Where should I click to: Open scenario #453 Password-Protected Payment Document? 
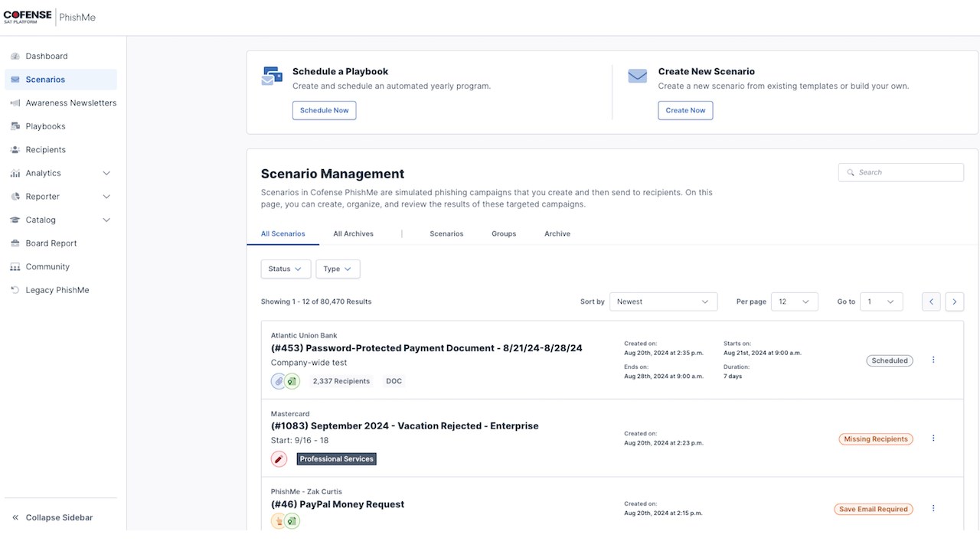coord(426,348)
